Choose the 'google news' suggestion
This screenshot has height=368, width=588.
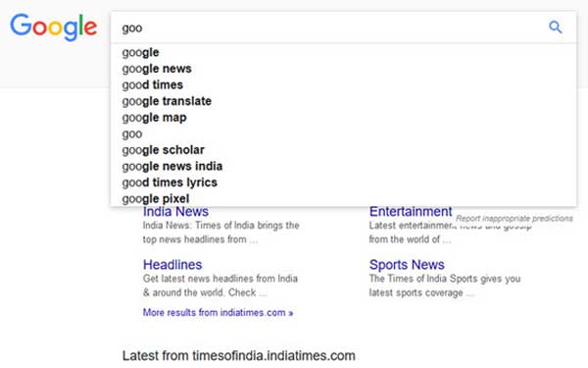(x=344, y=69)
